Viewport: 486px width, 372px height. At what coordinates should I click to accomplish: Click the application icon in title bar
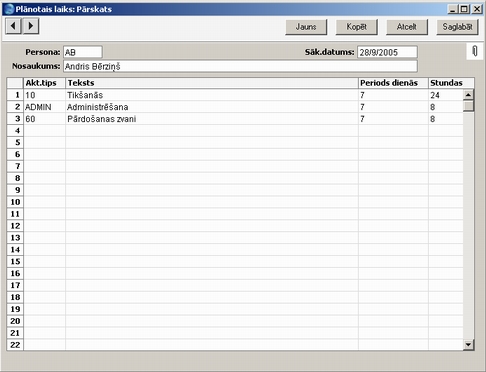(9, 9)
